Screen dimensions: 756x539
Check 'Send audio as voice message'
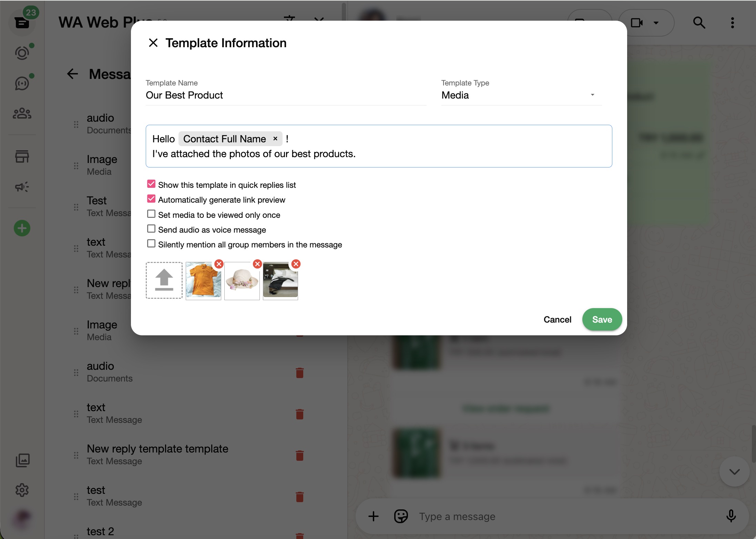click(151, 228)
